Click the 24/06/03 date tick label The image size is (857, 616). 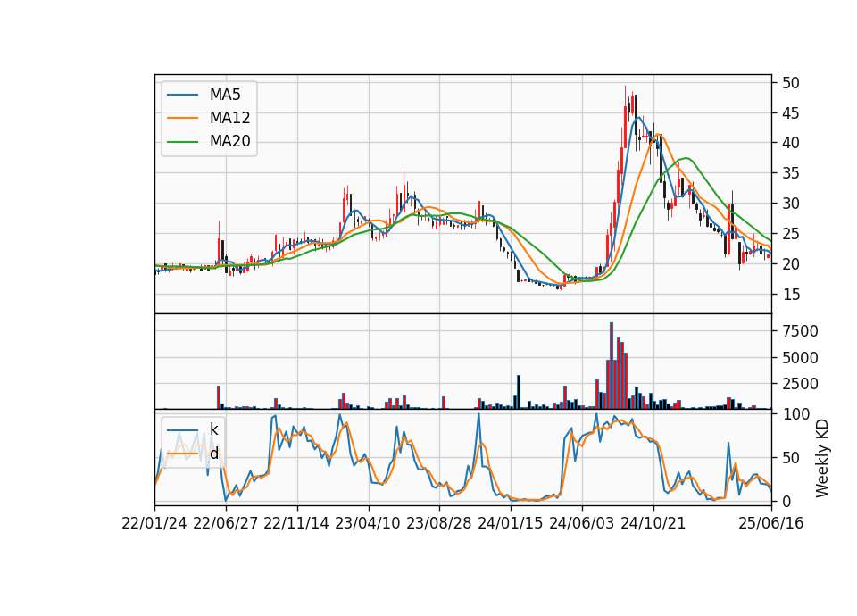581,523
